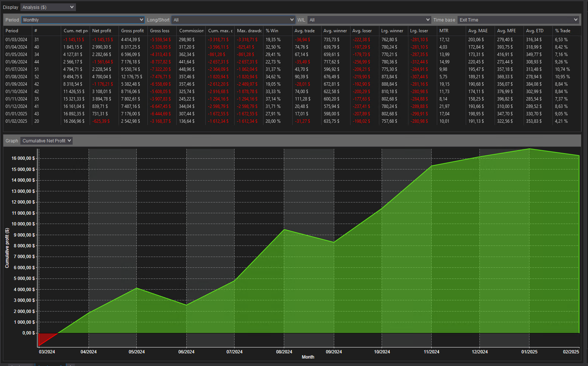Click the 0,00 $ y-axis label

29,333
